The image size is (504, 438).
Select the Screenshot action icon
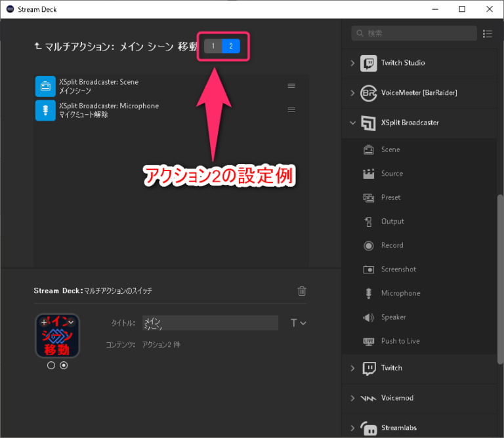point(369,269)
